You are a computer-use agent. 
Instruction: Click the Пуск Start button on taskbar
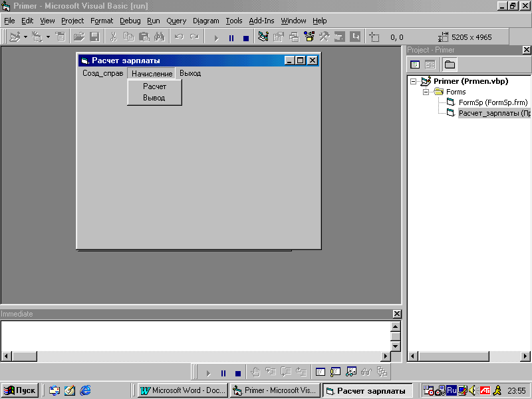click(x=20, y=390)
